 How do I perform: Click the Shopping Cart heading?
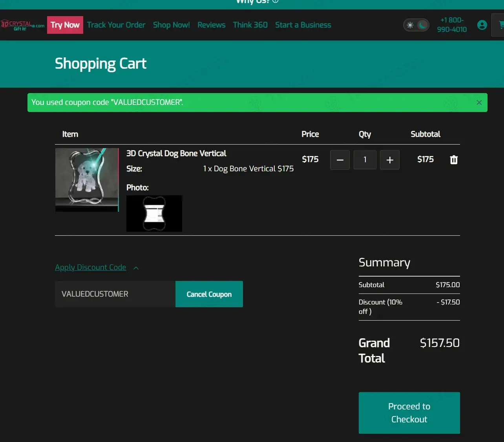(100, 64)
